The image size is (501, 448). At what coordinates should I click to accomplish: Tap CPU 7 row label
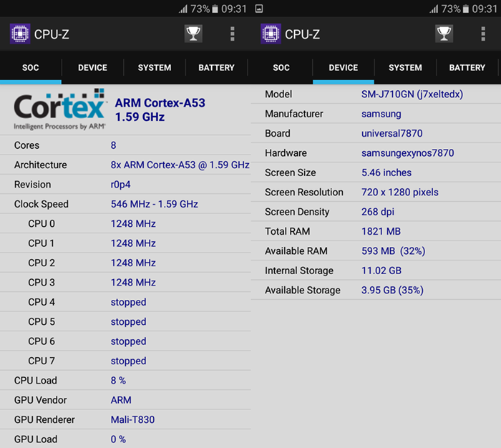42,361
